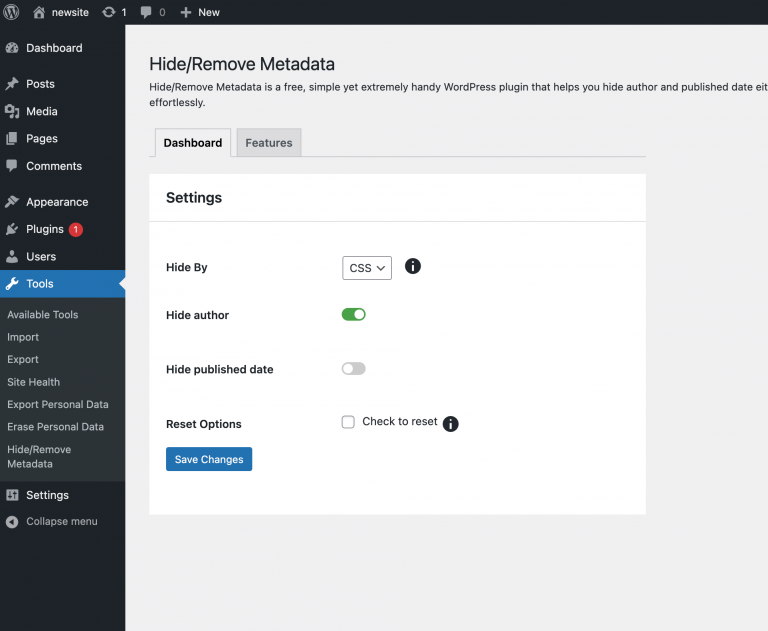This screenshot has height=631, width=768.
Task: Click Collapse menu text
Action: click(62, 521)
